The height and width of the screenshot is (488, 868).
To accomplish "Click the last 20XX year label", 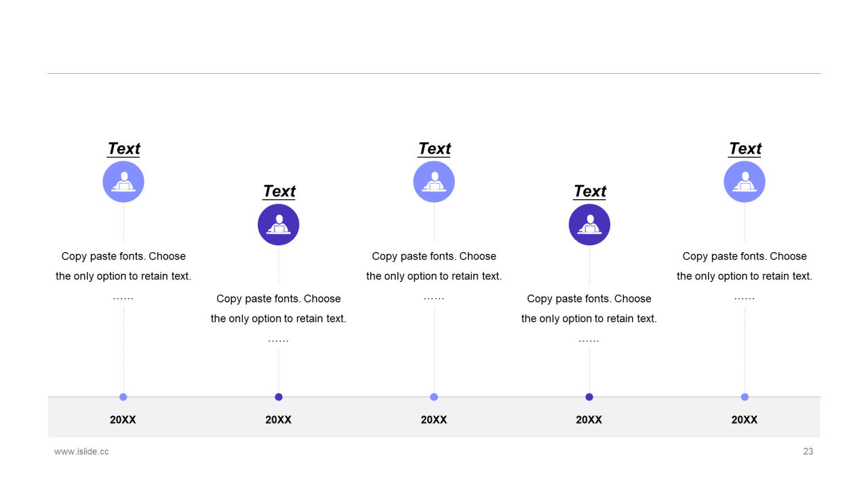I will click(745, 420).
